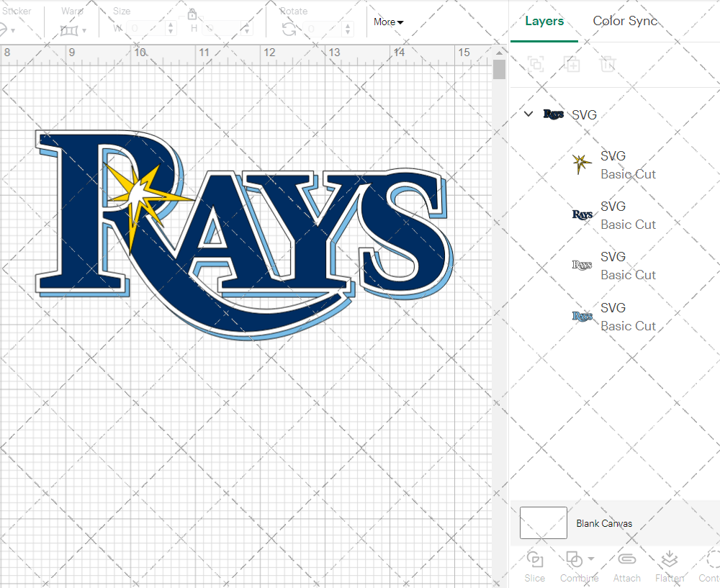
Task: Click the Blank Canvas option
Action: (x=605, y=523)
